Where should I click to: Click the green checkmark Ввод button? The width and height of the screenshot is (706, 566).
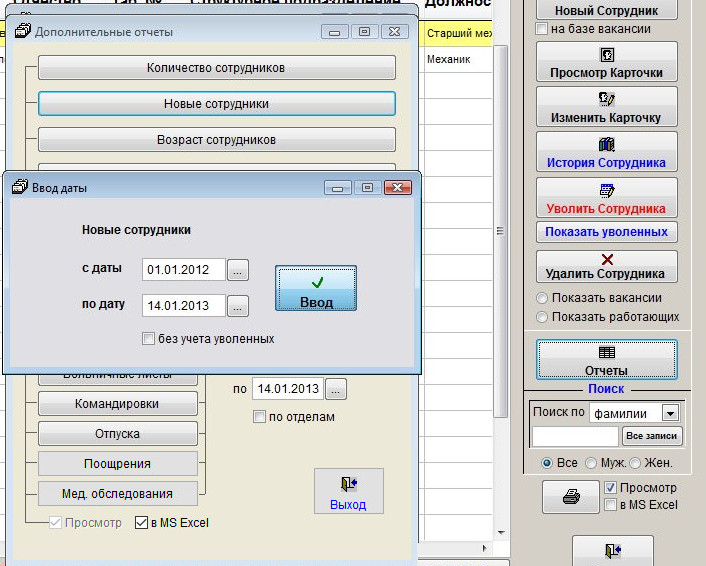tap(316, 288)
